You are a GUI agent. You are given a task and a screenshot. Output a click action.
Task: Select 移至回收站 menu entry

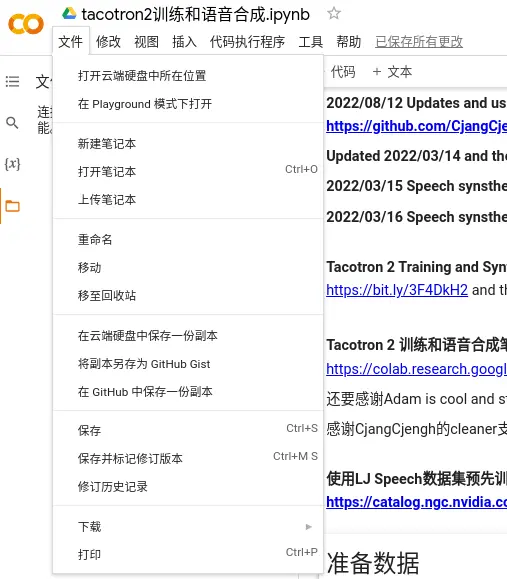(188, 296)
